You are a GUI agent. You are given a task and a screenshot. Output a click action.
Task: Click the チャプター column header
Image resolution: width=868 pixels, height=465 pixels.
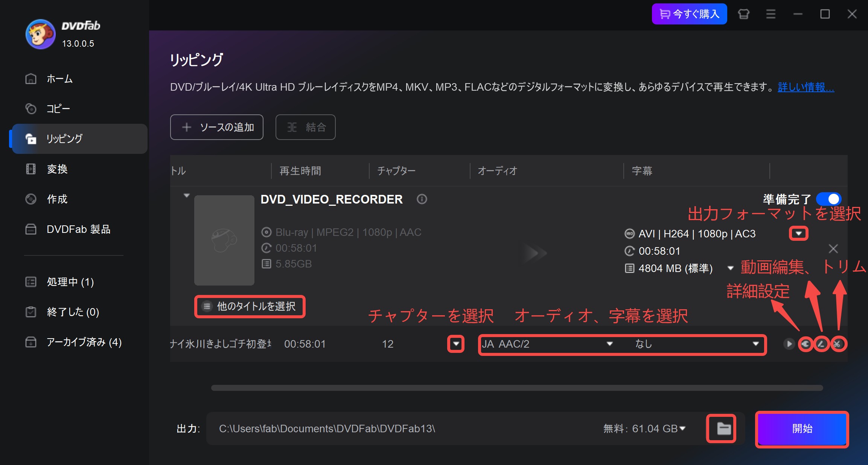(396, 171)
